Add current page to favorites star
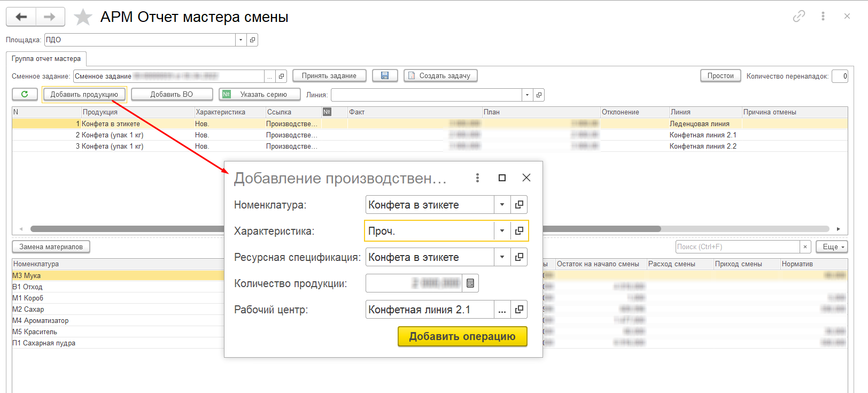 point(83,17)
